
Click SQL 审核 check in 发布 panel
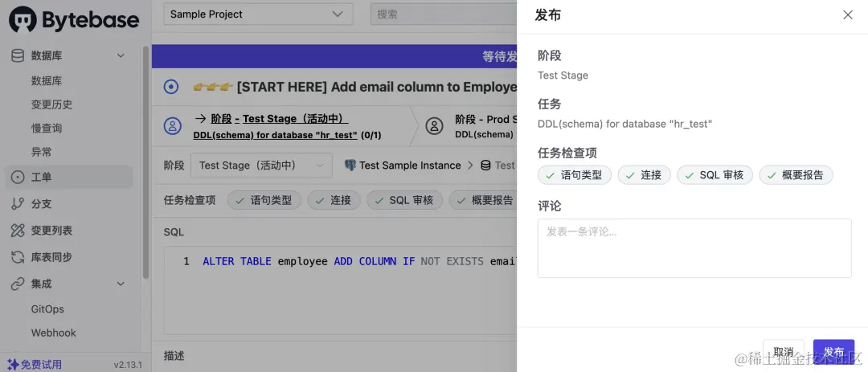[x=714, y=175]
